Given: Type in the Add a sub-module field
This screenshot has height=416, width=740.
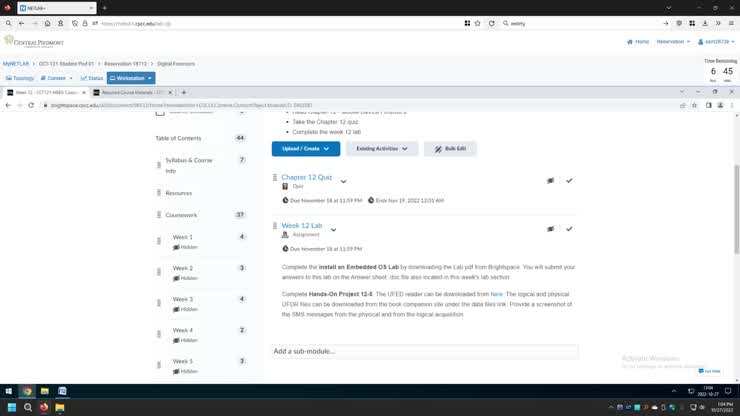Looking at the screenshot, I should tap(424, 351).
